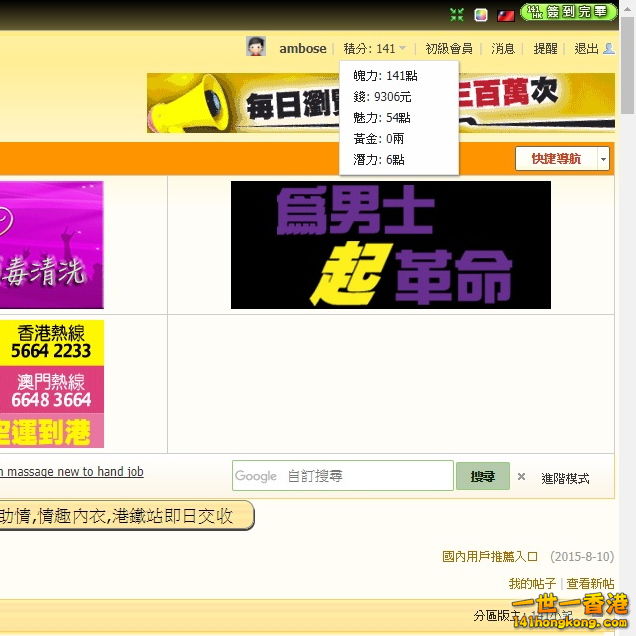Click the vertical page scrollbar thumb
This screenshot has height=636, width=636.
pos(627,65)
